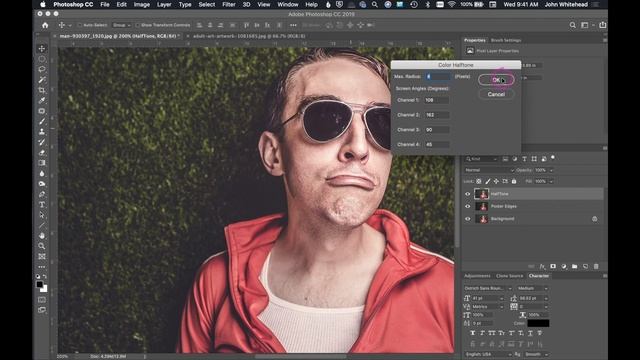Open the language English: USA dropdown
Image resolution: width=640 pixels, height=360 pixels.
488,354
